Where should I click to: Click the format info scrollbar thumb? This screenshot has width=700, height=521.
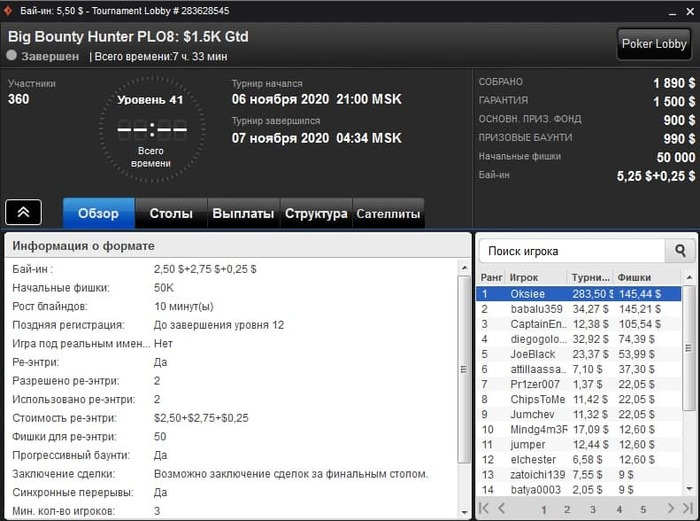coord(464,370)
